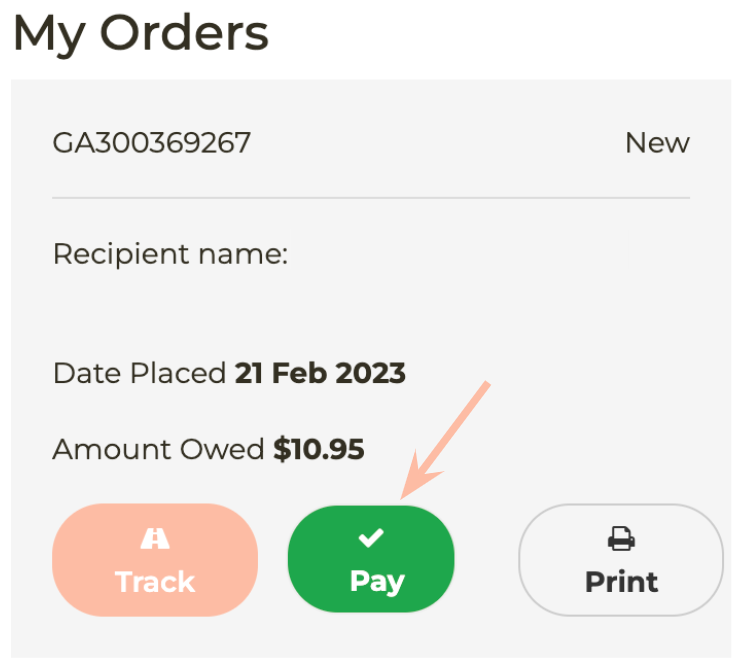Click the Amount Owed label
Image resolution: width=744 pixels, height=664 pixels.
pyautogui.click(x=158, y=449)
